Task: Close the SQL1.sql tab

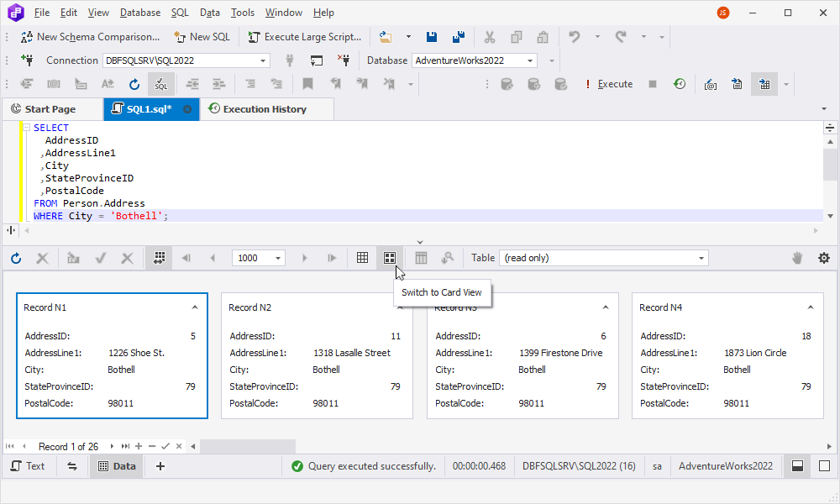Action: 187,109
